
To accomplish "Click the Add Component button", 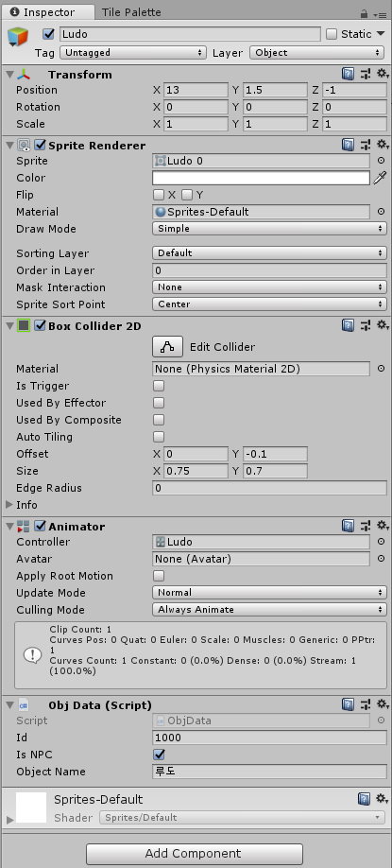I will click(x=195, y=854).
